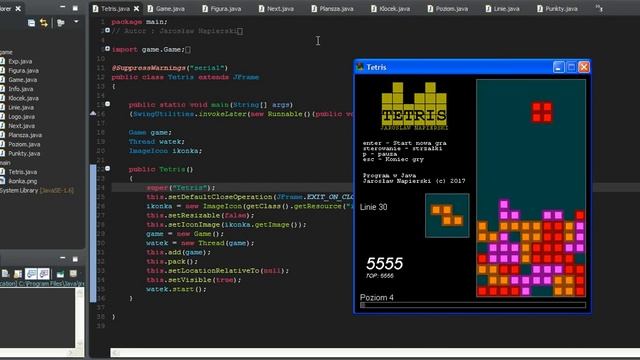Screen dimensions: 640x360
Task: Switch to the Pozom.java editor tab
Action: (447, 9)
